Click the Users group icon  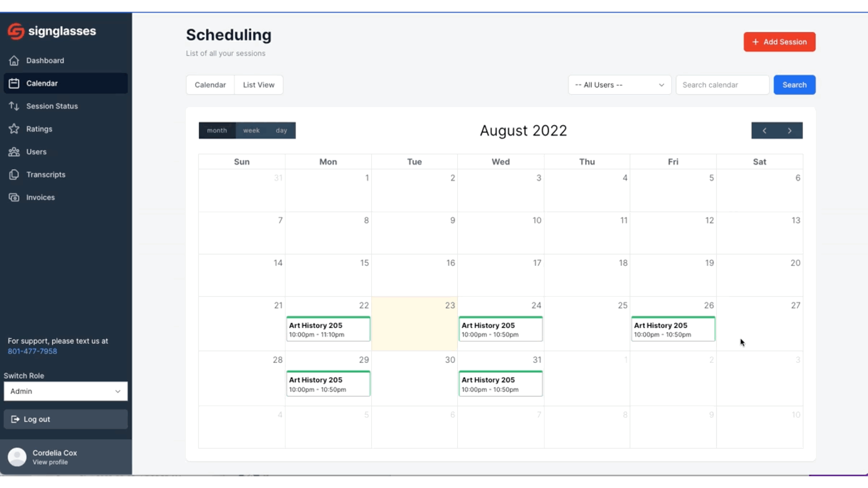[x=14, y=152]
